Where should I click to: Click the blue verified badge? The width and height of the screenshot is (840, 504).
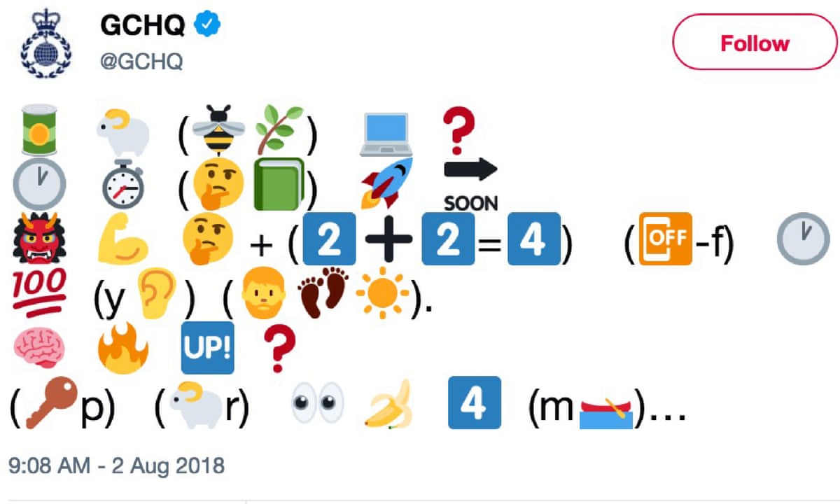(208, 25)
